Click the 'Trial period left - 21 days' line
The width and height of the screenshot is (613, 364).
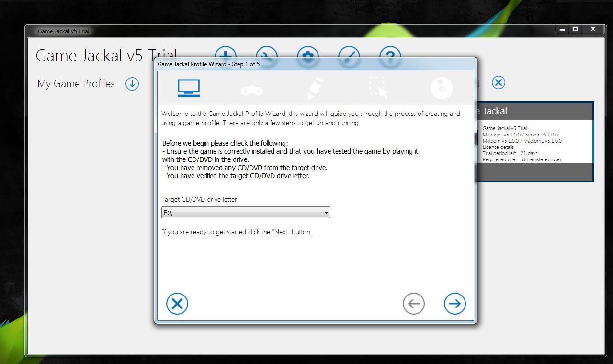tap(510, 153)
